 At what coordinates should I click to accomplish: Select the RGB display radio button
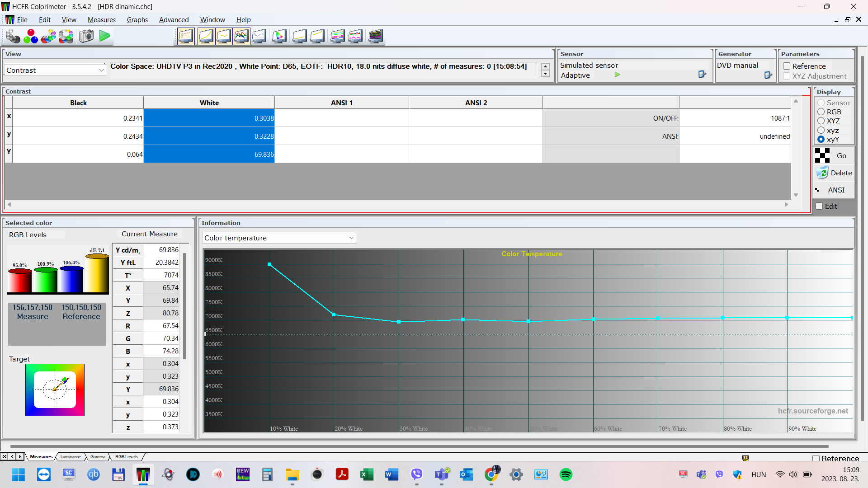point(821,112)
